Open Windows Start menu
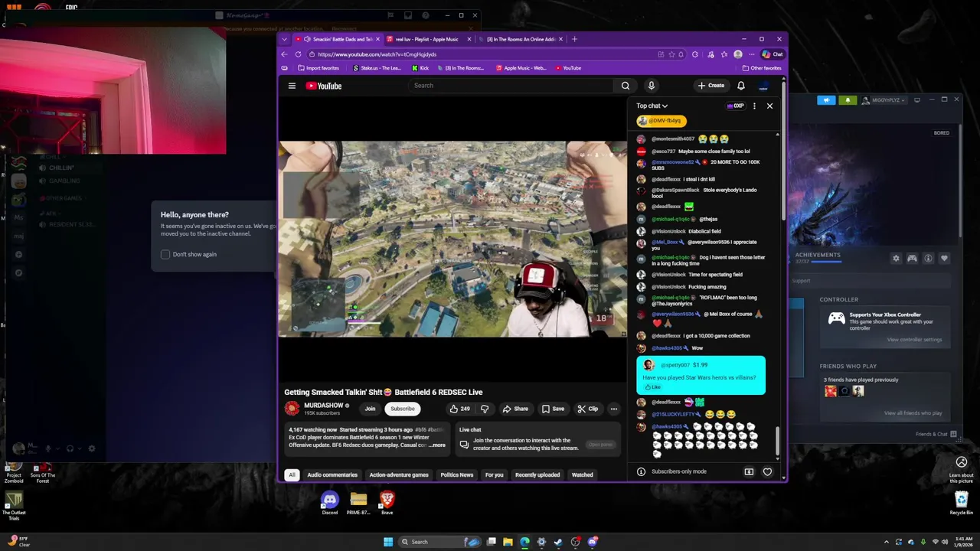This screenshot has width=980, height=551. pyautogui.click(x=388, y=542)
